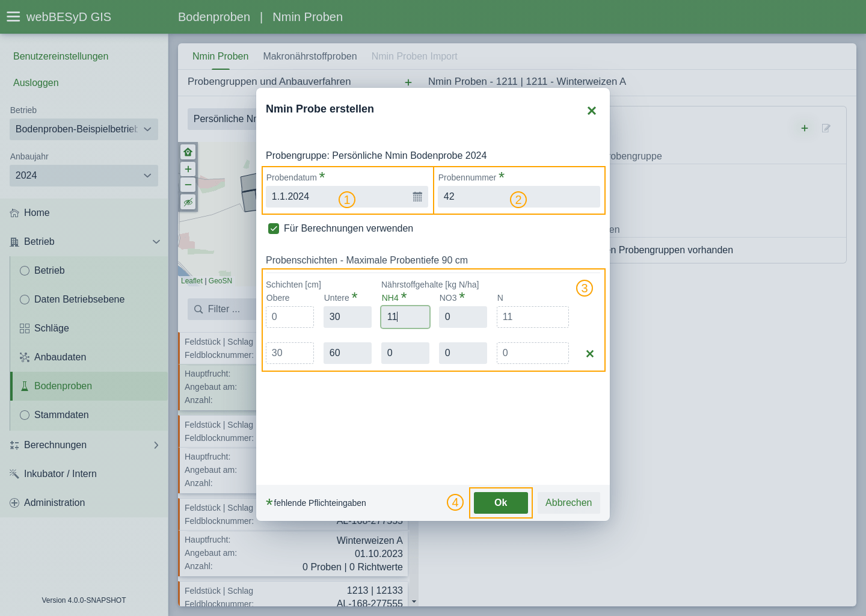The image size is (866, 616).
Task: Open the hamburger navigation menu
Action: 13,17
